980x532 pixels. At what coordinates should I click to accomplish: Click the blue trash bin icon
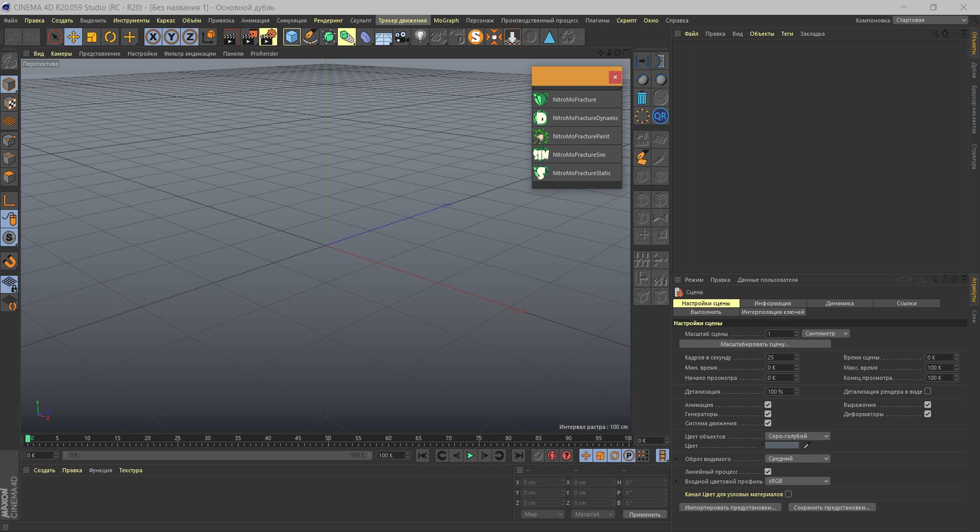(642, 98)
